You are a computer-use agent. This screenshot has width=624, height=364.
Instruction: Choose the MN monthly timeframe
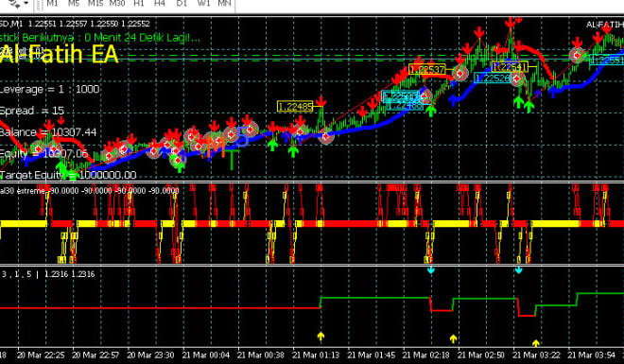[224, 3]
